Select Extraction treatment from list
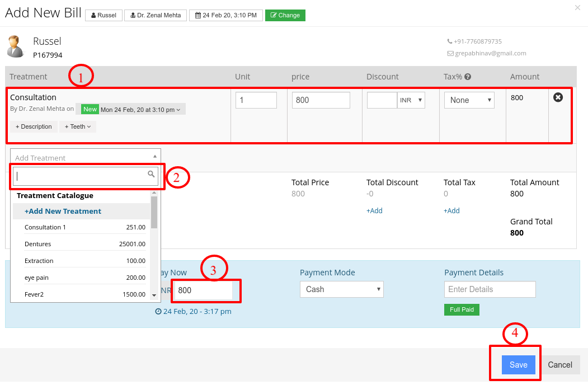The height and width of the screenshot is (385, 588). 84,261
